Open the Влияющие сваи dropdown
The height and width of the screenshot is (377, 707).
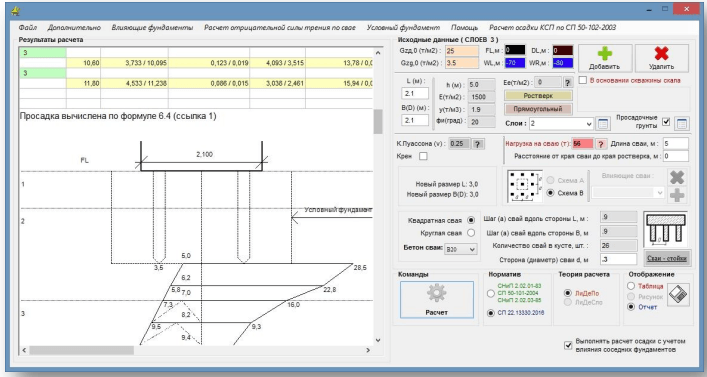point(628,193)
